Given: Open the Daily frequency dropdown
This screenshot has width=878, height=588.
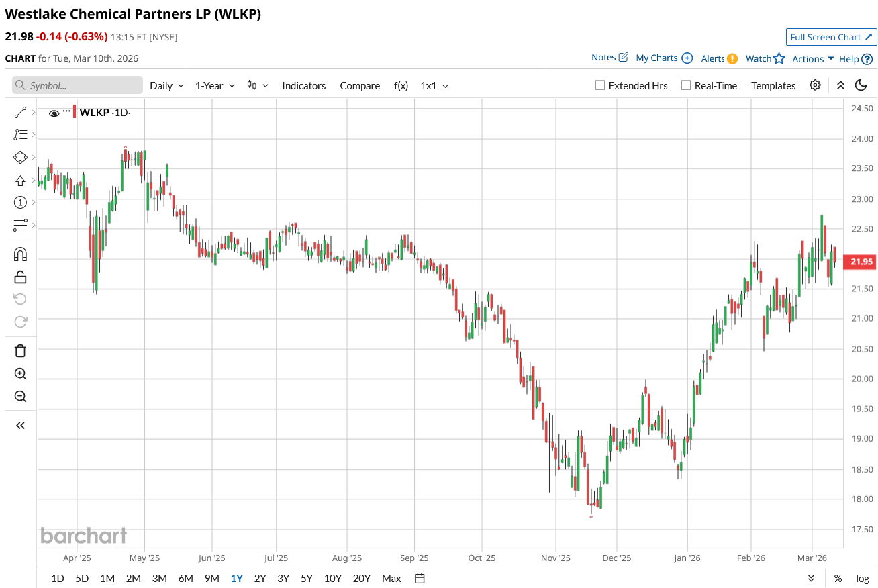Looking at the screenshot, I should click(x=166, y=85).
